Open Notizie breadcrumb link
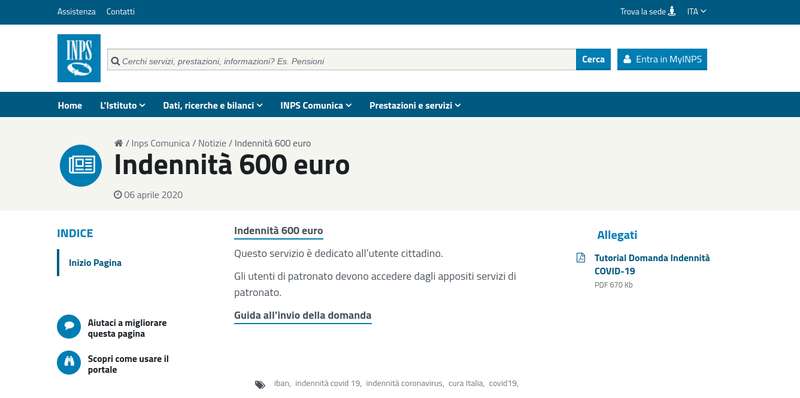800x398 pixels. (x=212, y=143)
